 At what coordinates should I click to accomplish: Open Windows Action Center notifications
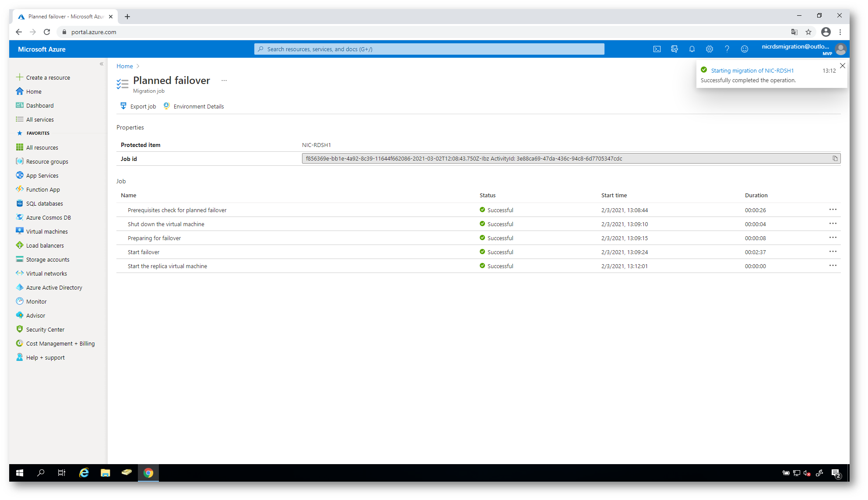pyautogui.click(x=836, y=473)
